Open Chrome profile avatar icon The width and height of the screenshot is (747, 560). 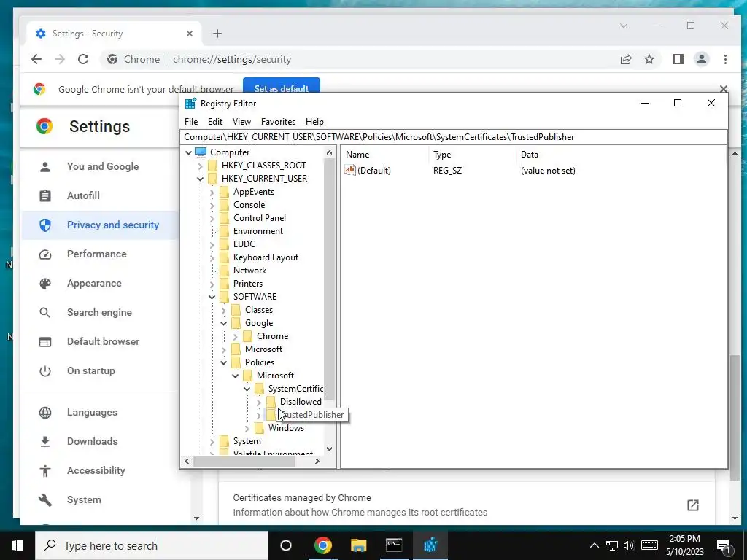(x=701, y=59)
